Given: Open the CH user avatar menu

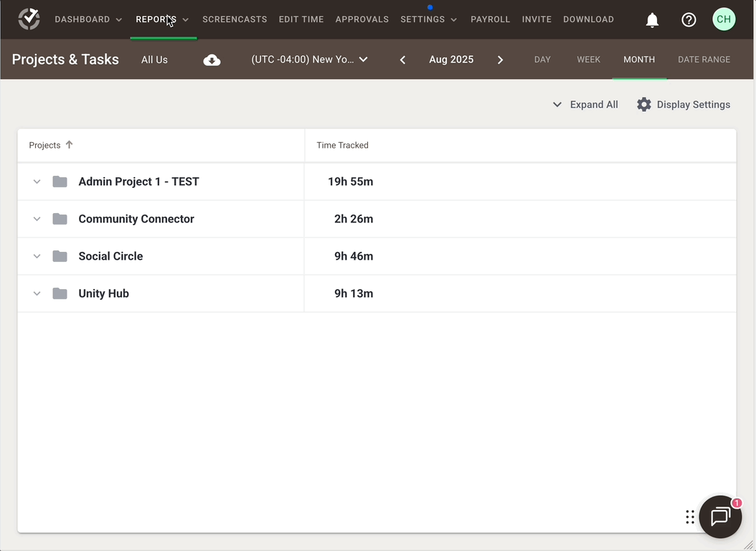Looking at the screenshot, I should coord(724,19).
